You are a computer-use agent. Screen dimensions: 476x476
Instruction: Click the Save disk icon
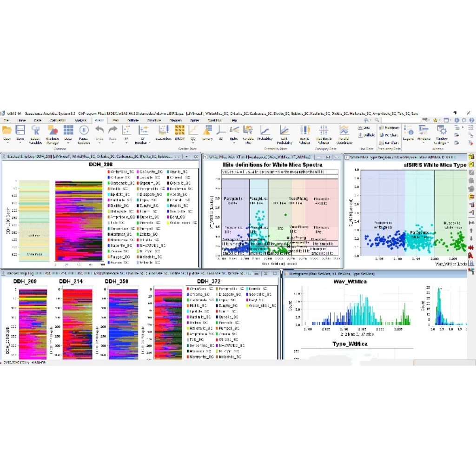(20, 130)
